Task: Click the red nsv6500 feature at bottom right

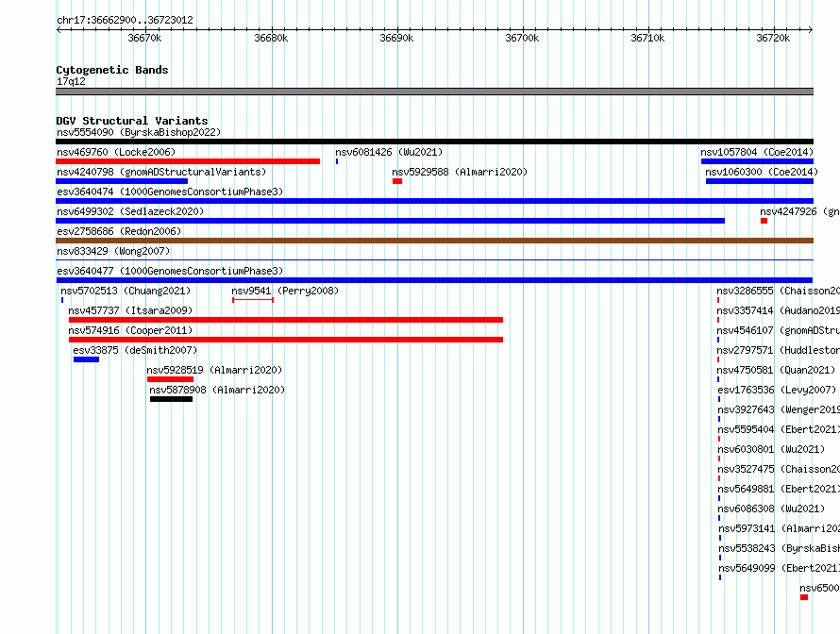Action: pos(804,597)
